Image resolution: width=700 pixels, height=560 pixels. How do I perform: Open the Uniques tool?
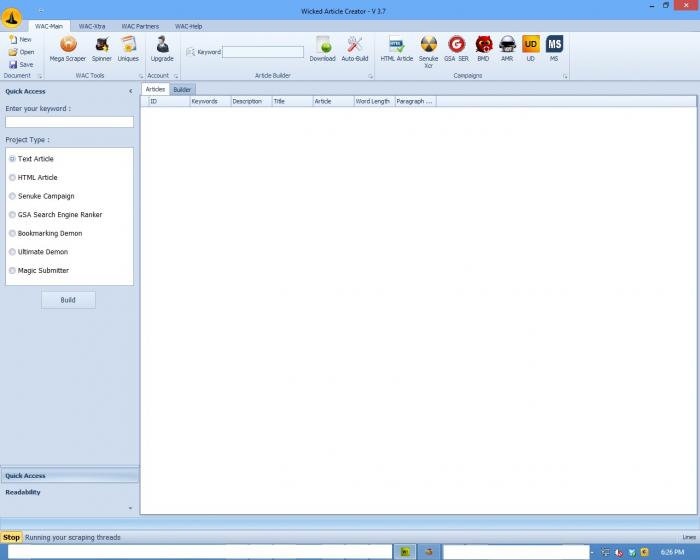128,49
